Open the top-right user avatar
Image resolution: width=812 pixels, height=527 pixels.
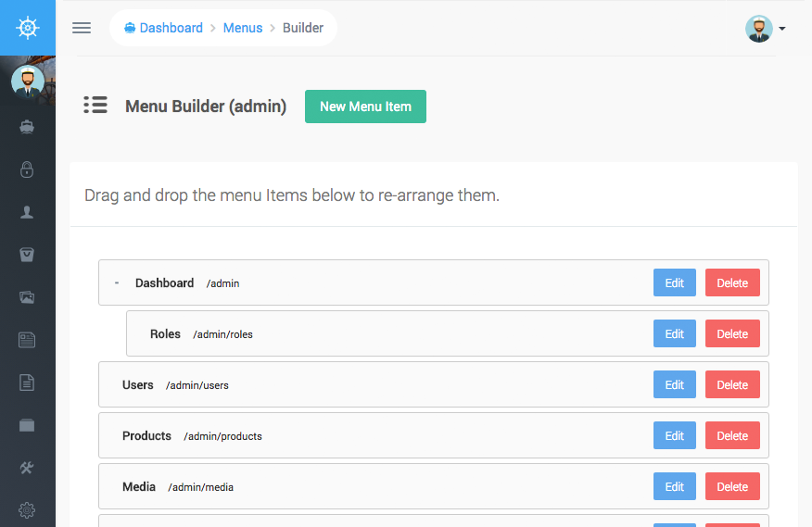point(759,29)
